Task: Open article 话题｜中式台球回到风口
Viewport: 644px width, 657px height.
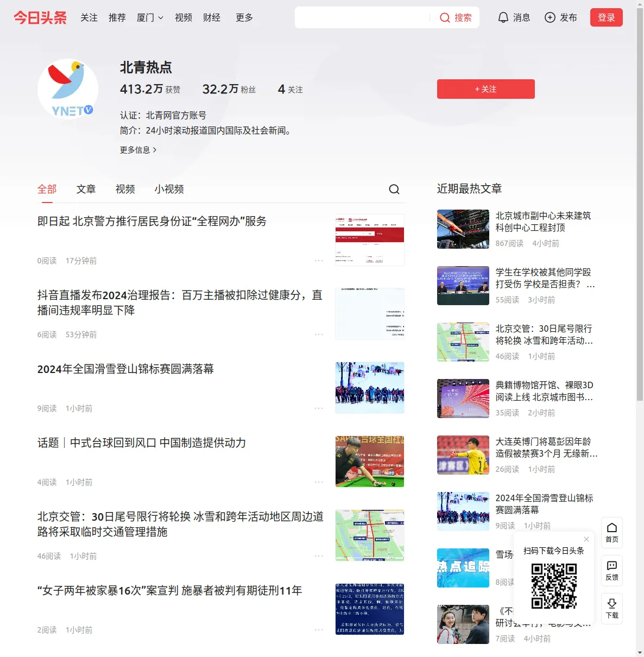Action: [142, 443]
